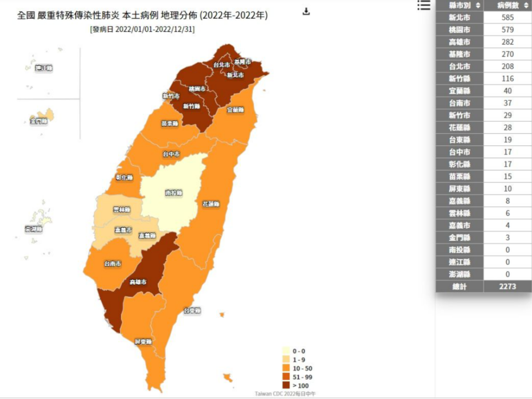Click the onset date range subtitle
Viewport: 532px width, 399px height.
click(x=142, y=29)
